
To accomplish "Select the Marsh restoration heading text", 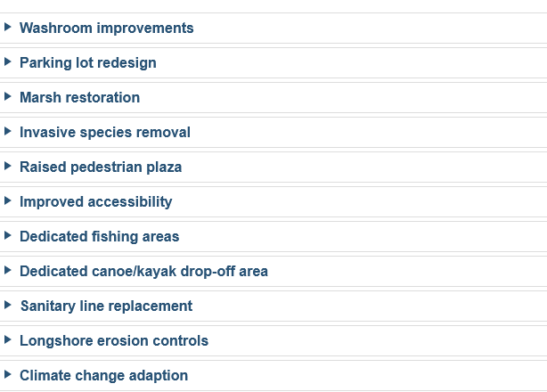I will pos(79,98).
